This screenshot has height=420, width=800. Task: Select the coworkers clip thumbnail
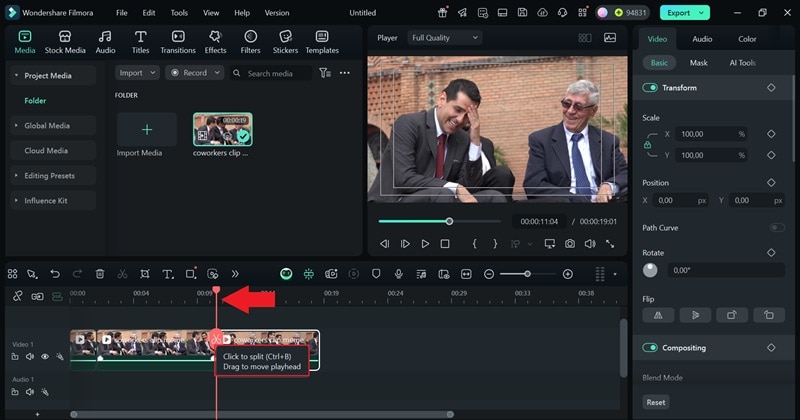pos(222,130)
